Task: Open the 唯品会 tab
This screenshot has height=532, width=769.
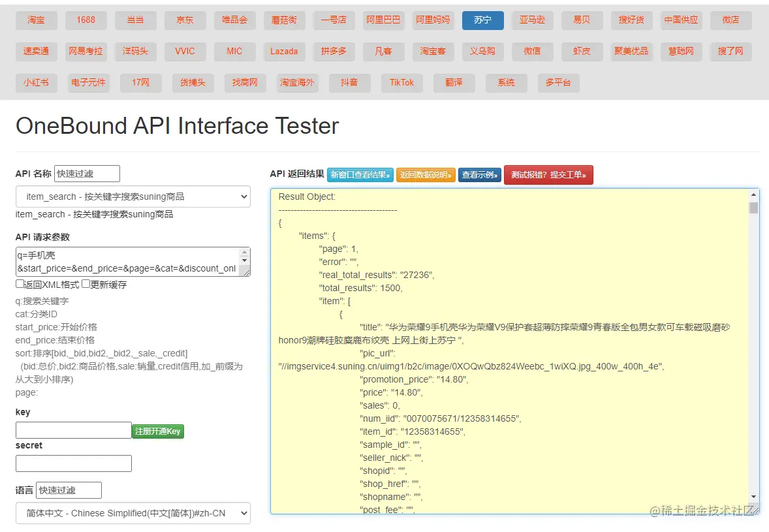Action: 234,20
